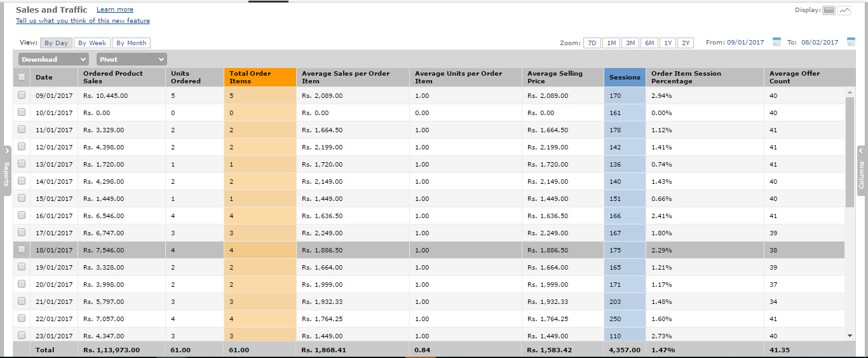868x358 pixels.
Task: Expand the Reports side panel
Action: pos(6,167)
